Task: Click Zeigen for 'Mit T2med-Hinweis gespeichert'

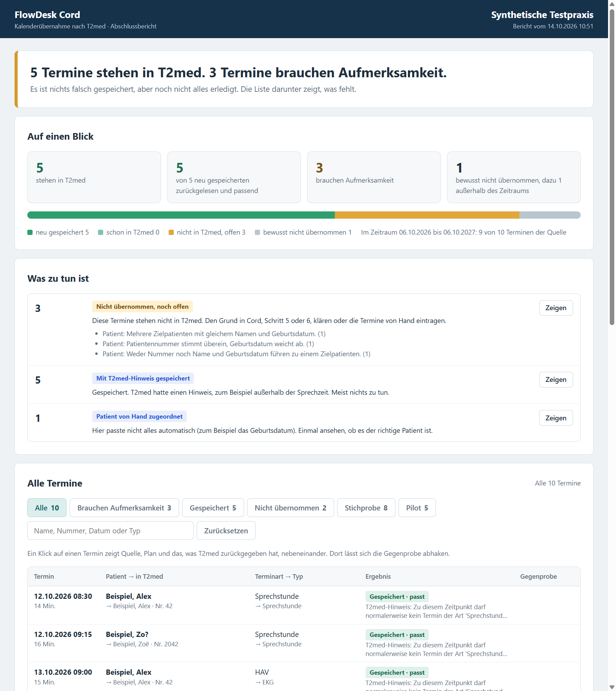Action: click(556, 379)
